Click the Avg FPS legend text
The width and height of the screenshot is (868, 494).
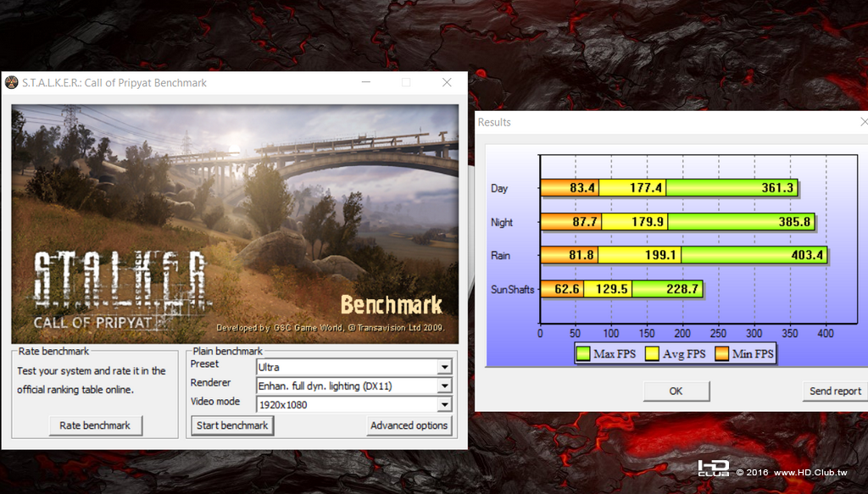coord(684,354)
